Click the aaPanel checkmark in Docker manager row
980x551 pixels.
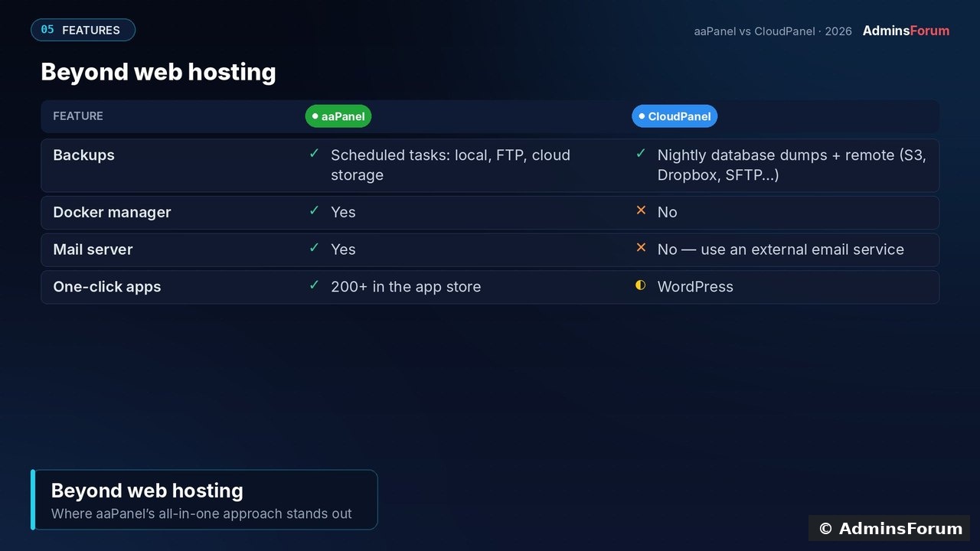[x=314, y=210]
